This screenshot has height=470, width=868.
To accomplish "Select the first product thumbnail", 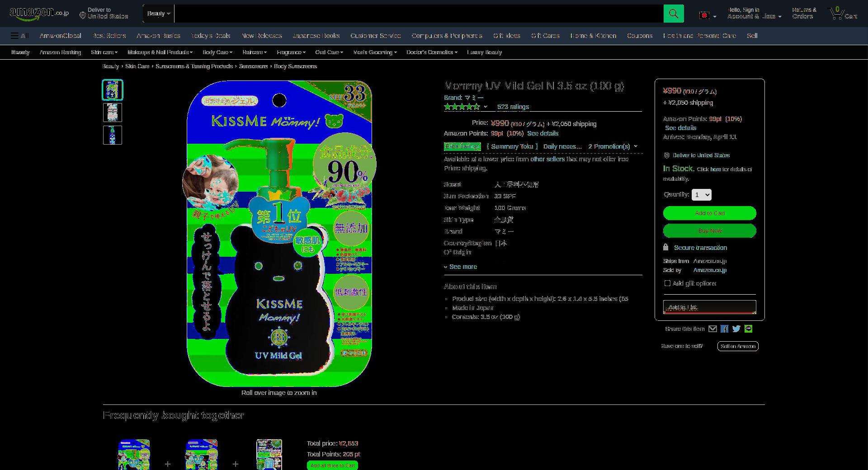I will click(x=113, y=90).
